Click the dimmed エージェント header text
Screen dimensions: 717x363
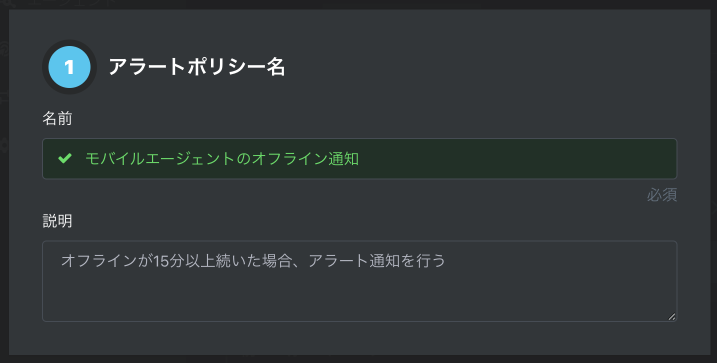[x=73, y=4]
